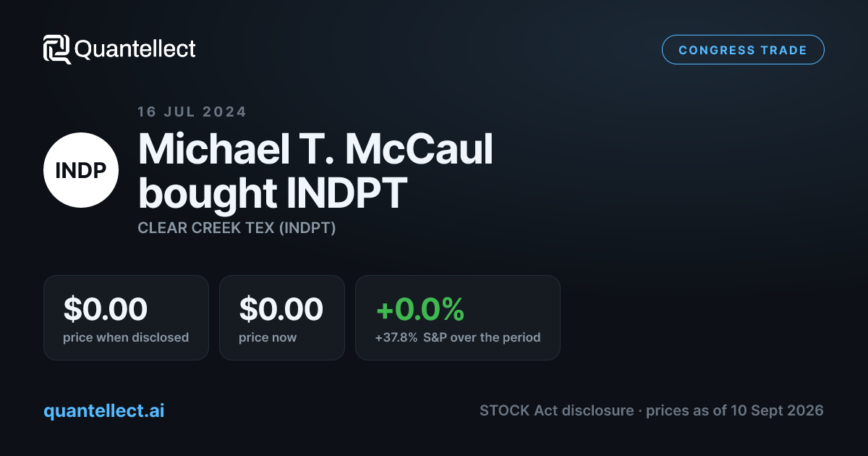Click the 'price when disclosed' caption

pyautogui.click(x=126, y=337)
